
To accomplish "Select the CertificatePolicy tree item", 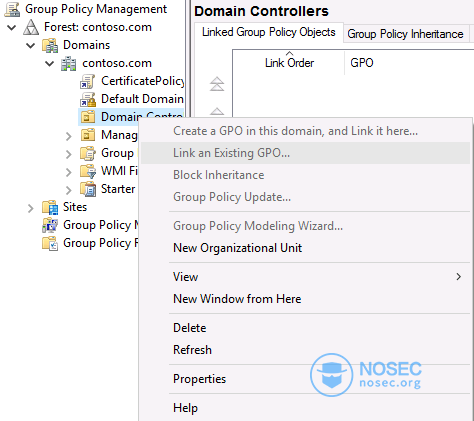I will [143, 81].
